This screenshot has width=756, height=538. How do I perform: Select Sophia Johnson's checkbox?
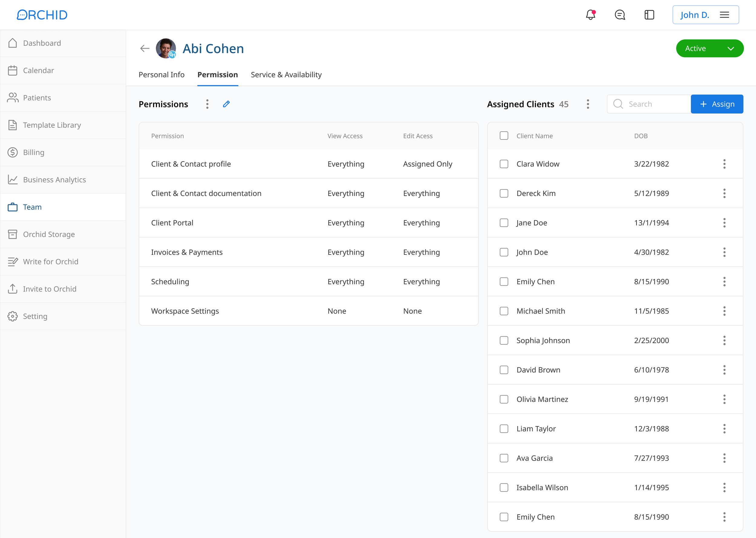tap(504, 340)
